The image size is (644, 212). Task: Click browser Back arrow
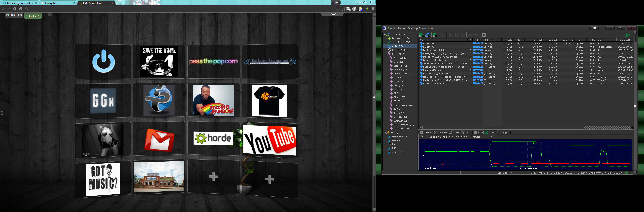pyautogui.click(x=3, y=9)
